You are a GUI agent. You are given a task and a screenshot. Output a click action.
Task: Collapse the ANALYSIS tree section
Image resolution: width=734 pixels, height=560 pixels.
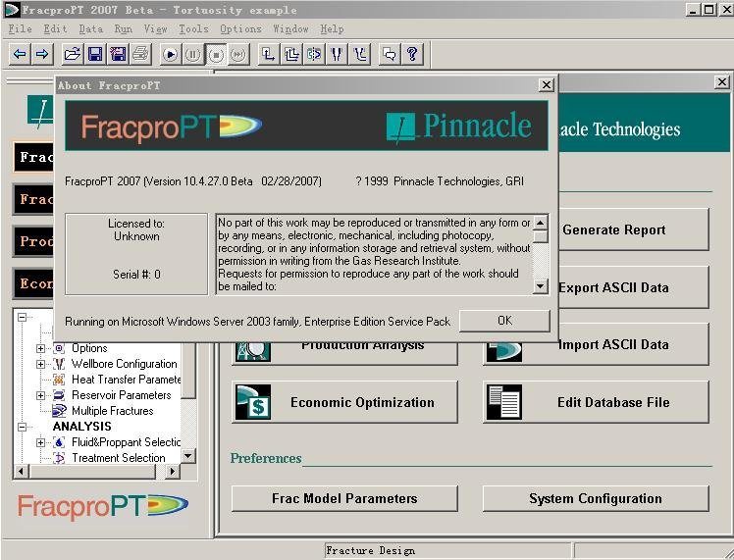click(22, 427)
